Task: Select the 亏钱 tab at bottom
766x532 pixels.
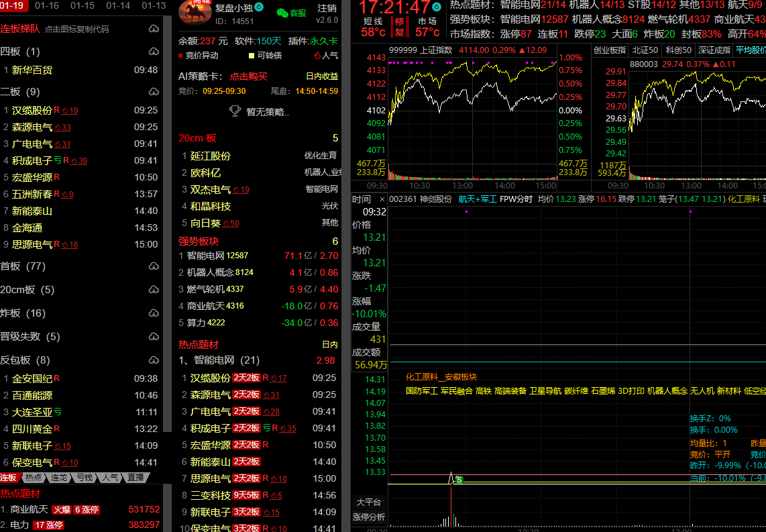Action: (84, 478)
